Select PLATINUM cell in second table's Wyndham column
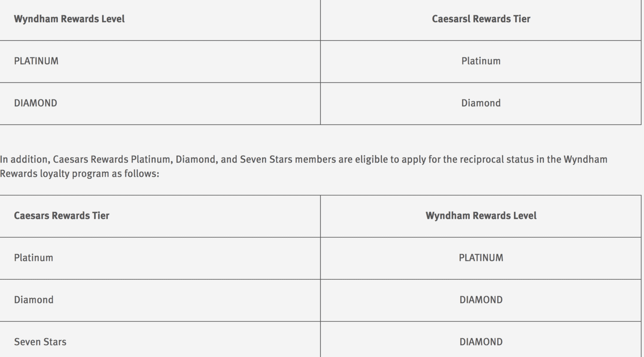The width and height of the screenshot is (644, 357). pyautogui.click(x=481, y=257)
